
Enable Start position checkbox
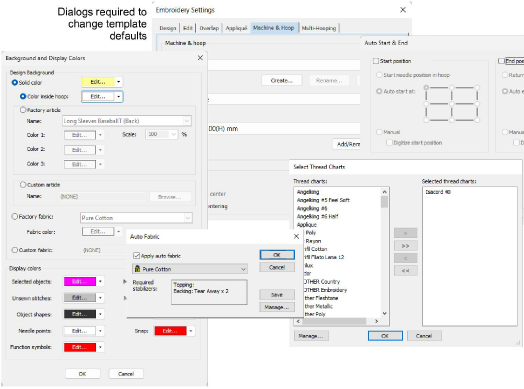click(376, 61)
